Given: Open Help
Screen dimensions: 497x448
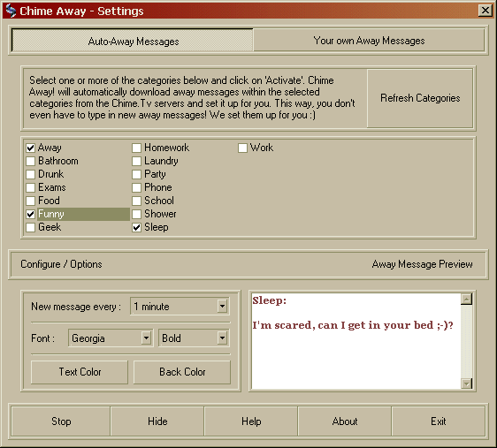Looking at the screenshot, I should (251, 421).
